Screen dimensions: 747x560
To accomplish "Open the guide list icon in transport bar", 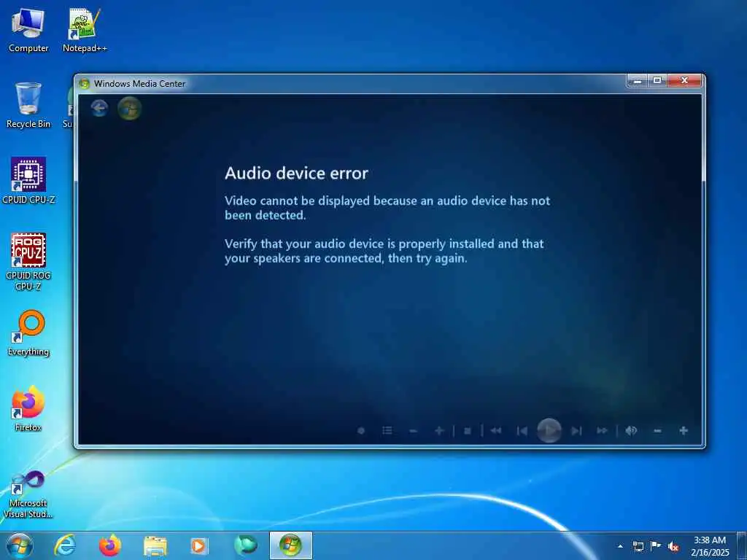I will 387,430.
